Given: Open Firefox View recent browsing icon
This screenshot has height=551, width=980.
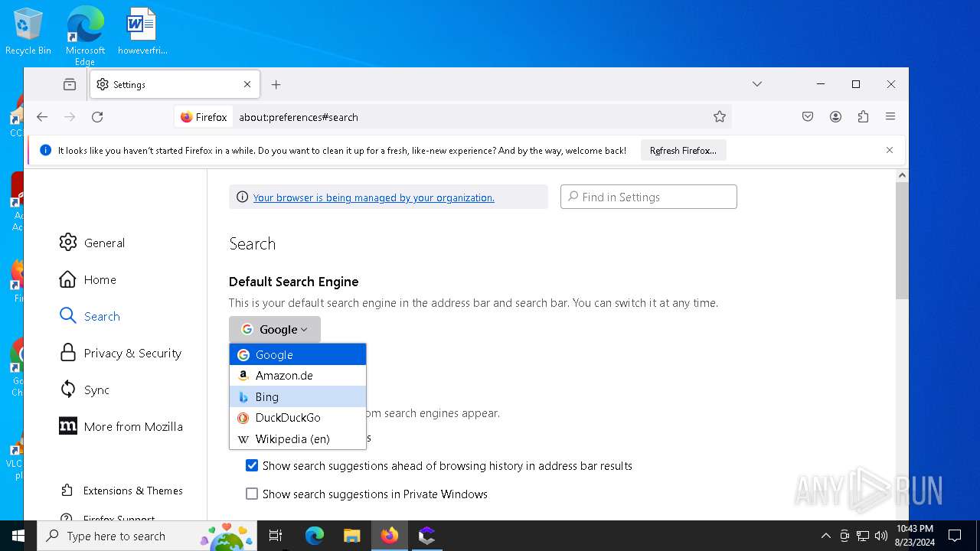Looking at the screenshot, I should coord(70,84).
